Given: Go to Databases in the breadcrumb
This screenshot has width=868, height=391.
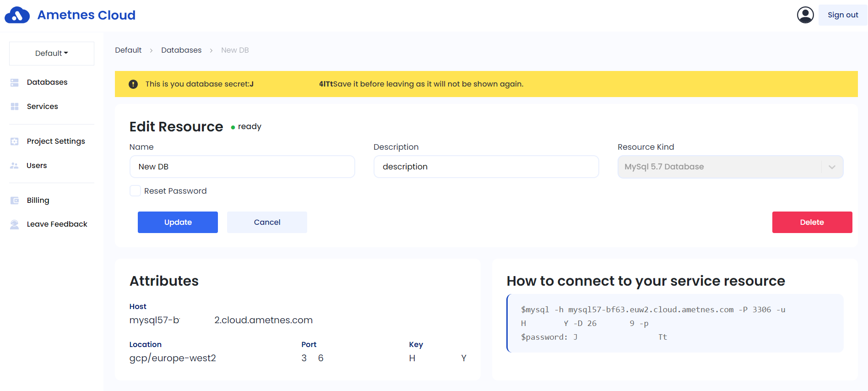Looking at the screenshot, I should click(181, 50).
